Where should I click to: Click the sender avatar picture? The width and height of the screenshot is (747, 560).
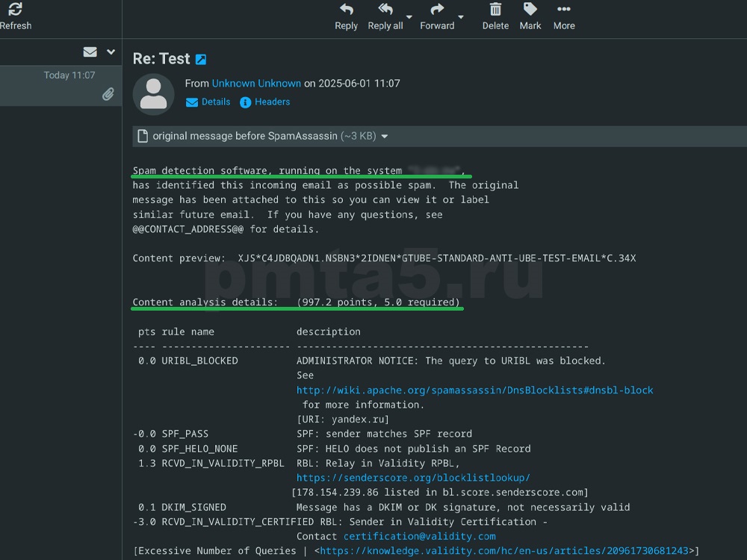(x=153, y=94)
